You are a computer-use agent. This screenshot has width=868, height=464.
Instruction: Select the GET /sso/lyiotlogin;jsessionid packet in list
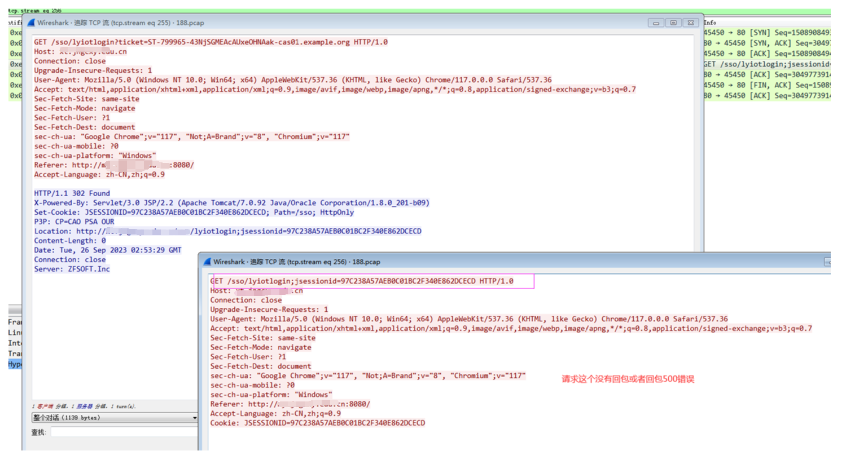point(766,64)
